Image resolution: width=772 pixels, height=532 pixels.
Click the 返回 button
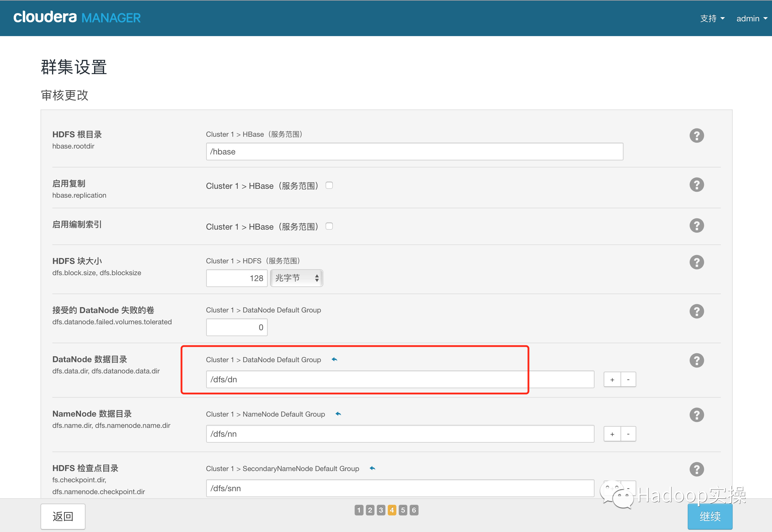coord(63,517)
